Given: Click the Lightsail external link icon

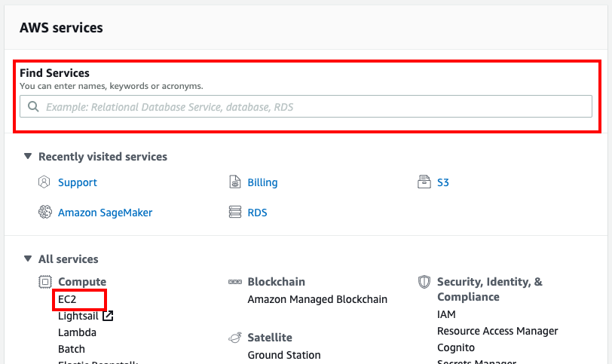Looking at the screenshot, I should click(108, 316).
